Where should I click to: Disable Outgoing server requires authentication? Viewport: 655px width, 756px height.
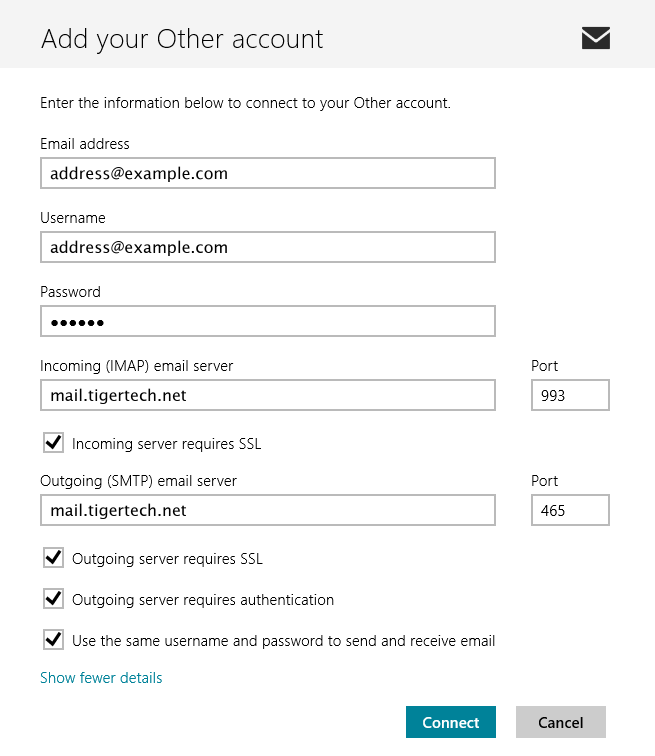pos(53,599)
